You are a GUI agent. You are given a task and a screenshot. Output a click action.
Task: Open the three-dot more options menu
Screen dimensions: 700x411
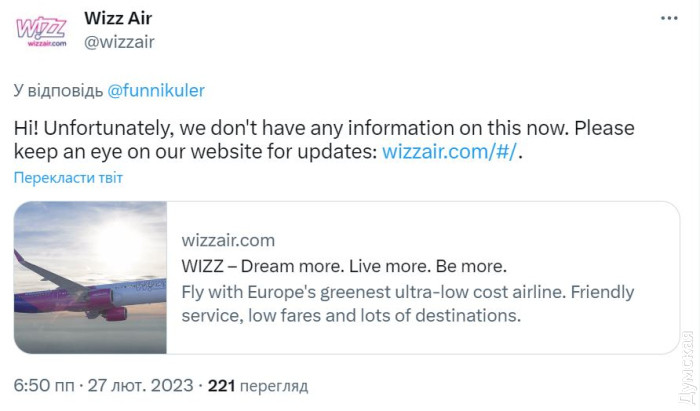[x=668, y=19]
